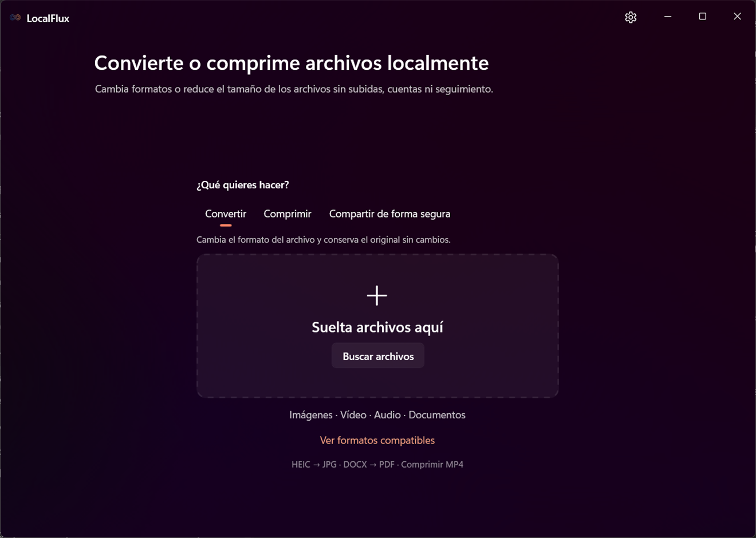Click the HEIC → JPG examples line
The image size is (756, 538).
pyautogui.click(x=377, y=464)
